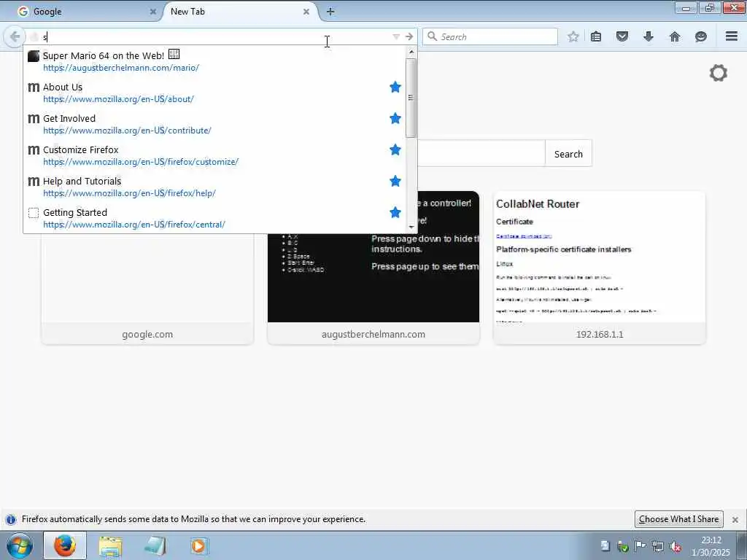
Task: Click the network tray icon
Action: [658, 546]
